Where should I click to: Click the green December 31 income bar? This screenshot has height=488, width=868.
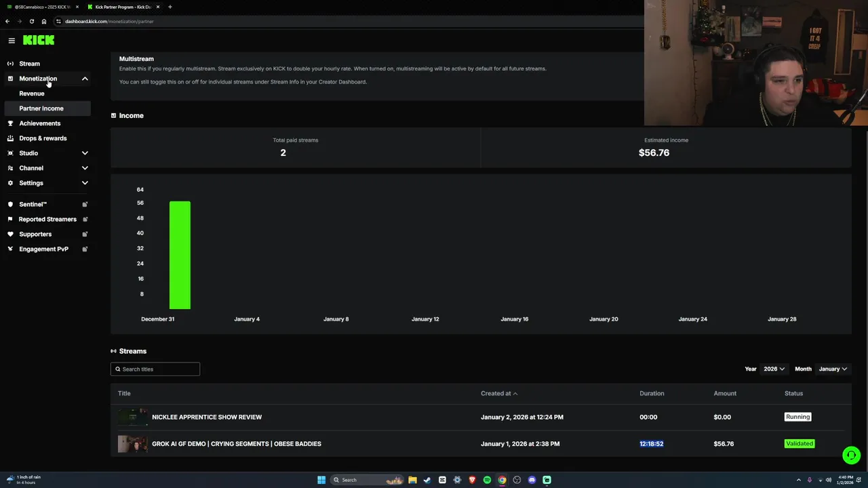point(180,255)
